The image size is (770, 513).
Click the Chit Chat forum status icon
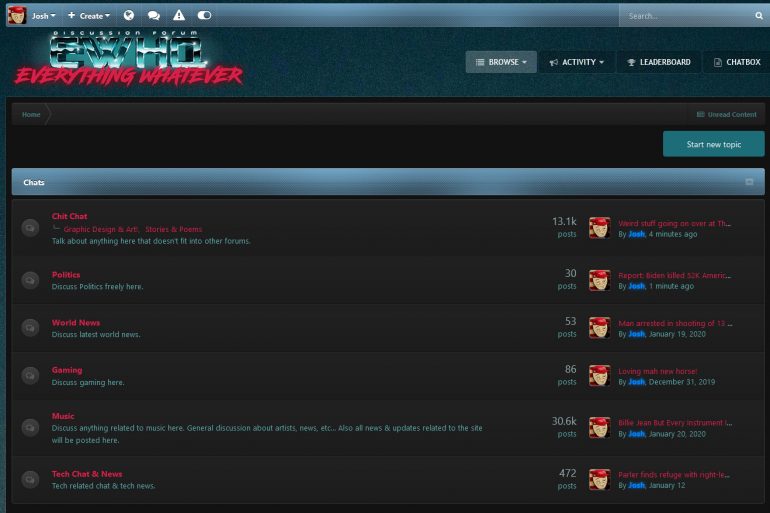pyautogui.click(x=30, y=228)
